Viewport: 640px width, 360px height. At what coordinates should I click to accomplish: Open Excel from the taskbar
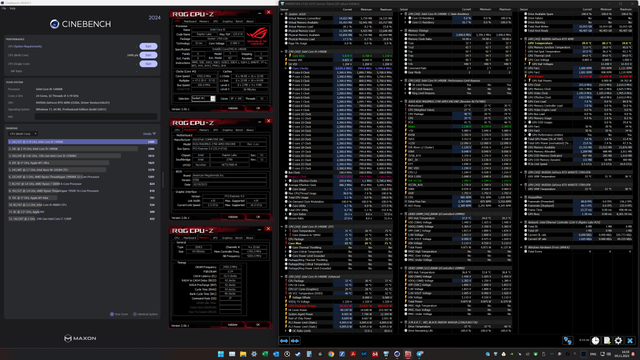coord(265,354)
